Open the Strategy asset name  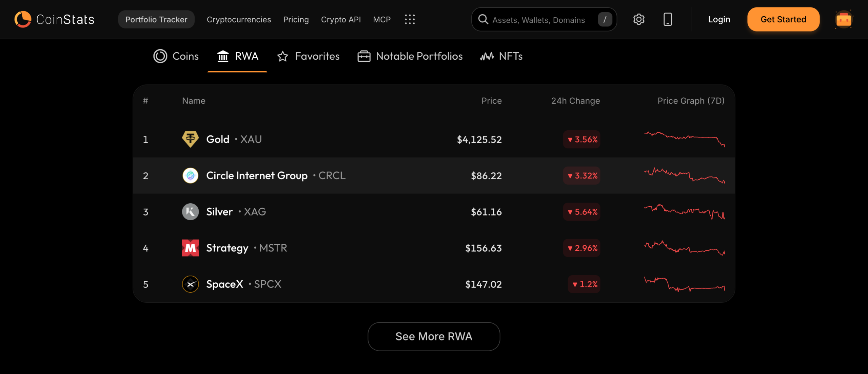tap(227, 248)
